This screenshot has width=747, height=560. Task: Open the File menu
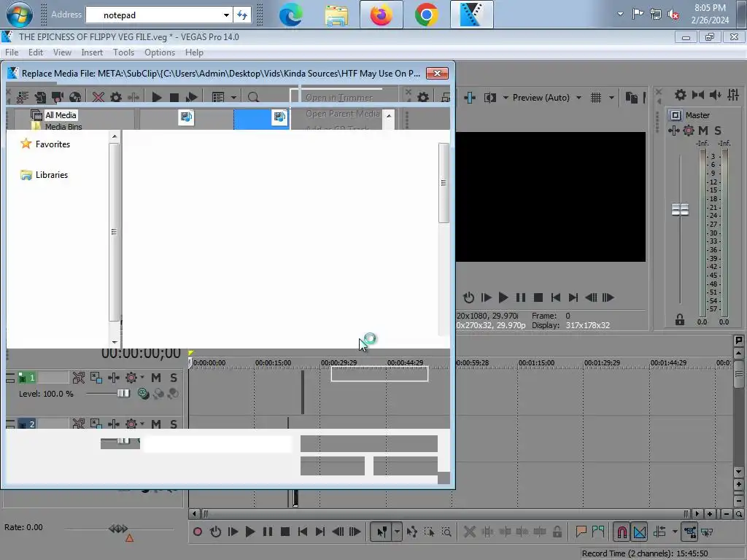click(x=12, y=52)
